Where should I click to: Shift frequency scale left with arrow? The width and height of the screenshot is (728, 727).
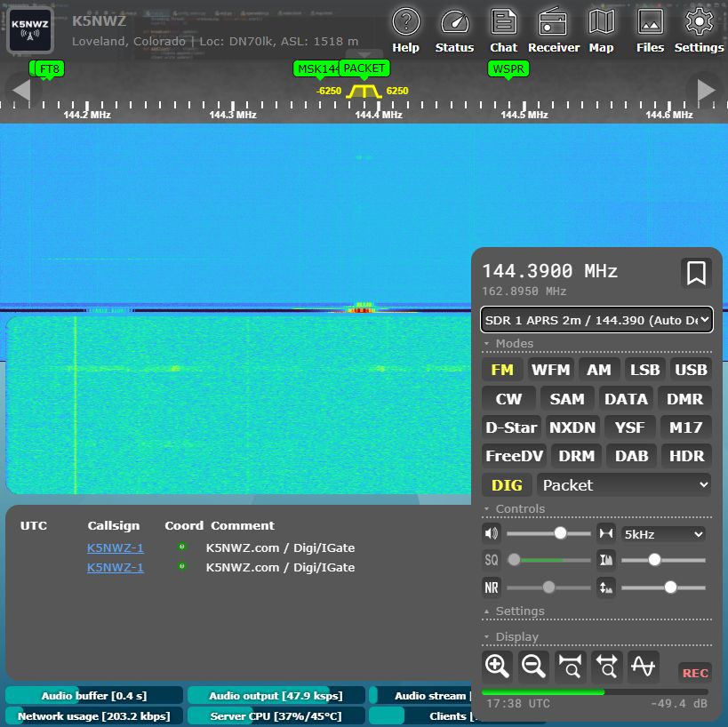pyautogui.click(x=21, y=90)
